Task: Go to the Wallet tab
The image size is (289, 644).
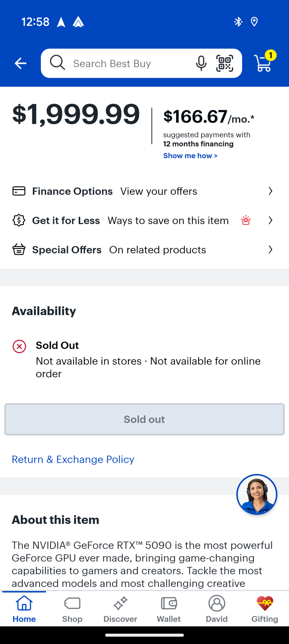Action: [169, 609]
